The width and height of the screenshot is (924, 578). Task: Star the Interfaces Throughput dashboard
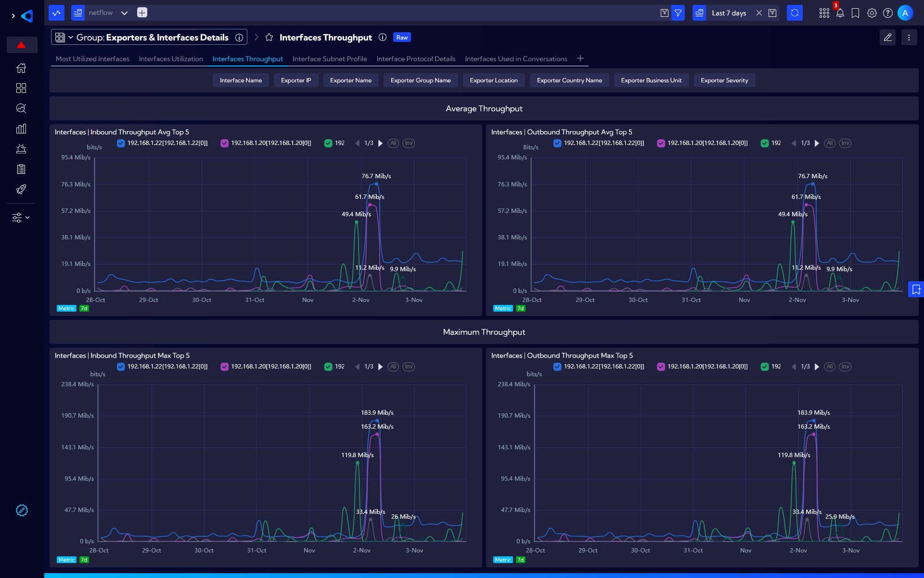(x=269, y=38)
